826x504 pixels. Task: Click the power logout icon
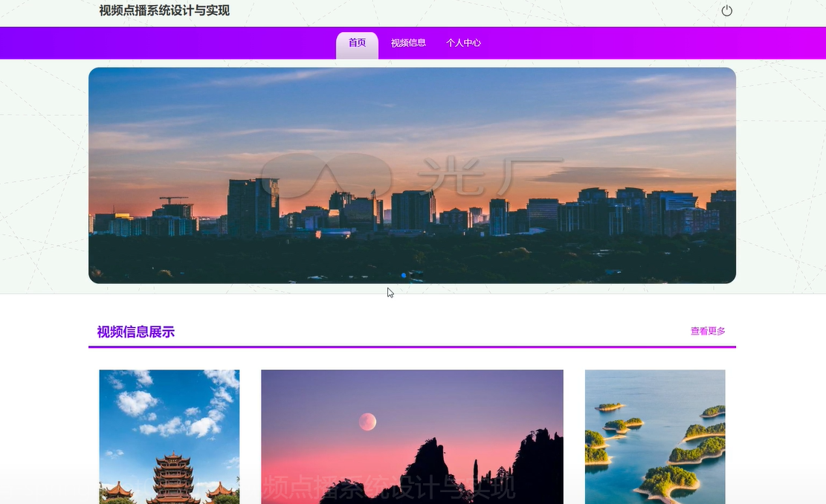tap(726, 10)
